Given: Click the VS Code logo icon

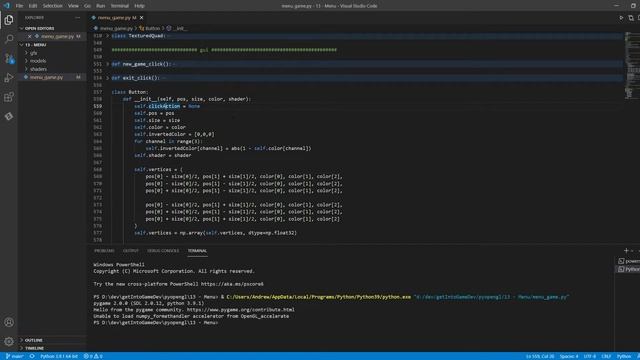Looking at the screenshot, I should click(7, 6).
